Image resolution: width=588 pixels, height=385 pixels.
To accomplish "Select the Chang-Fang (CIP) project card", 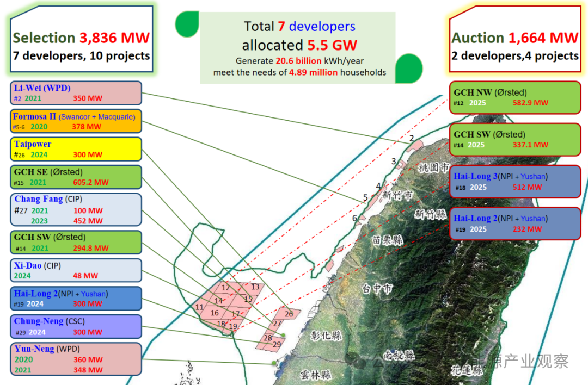I will tap(76, 209).
